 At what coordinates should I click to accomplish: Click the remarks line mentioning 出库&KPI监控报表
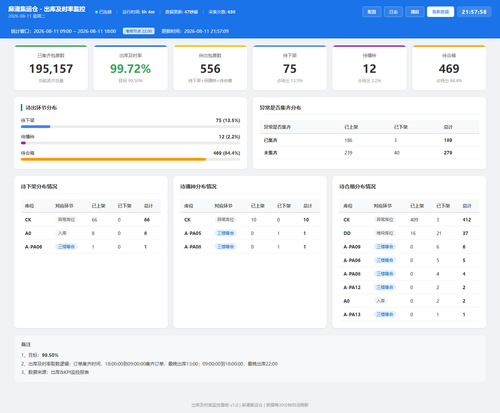point(55,372)
